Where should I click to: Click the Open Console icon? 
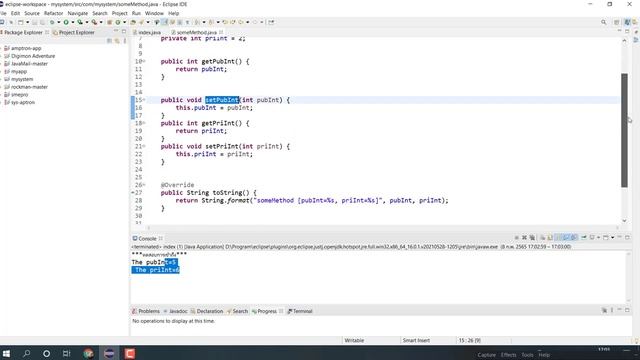[605, 237]
